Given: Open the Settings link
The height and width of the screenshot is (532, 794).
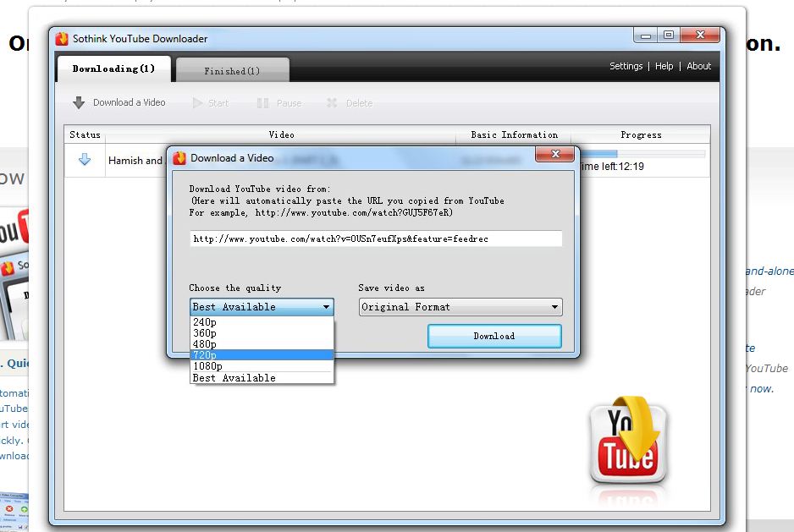Looking at the screenshot, I should [626, 66].
